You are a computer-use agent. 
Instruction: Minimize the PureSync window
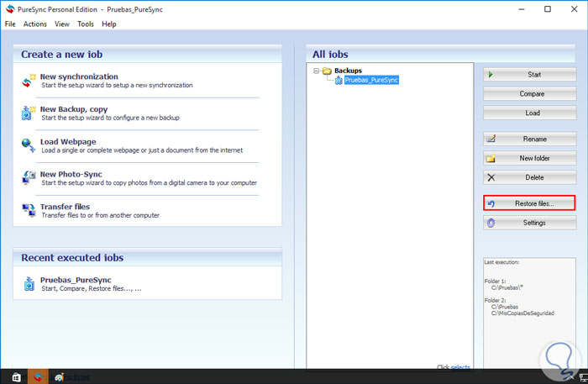tap(522, 9)
